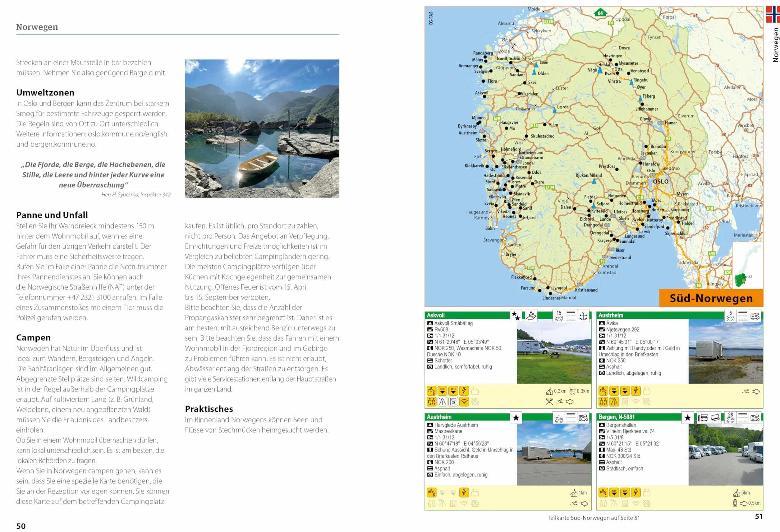Image resolution: width=780 pixels, height=532 pixels.
Task: Click the train icon in Bergen listing
Action: (x=735, y=503)
